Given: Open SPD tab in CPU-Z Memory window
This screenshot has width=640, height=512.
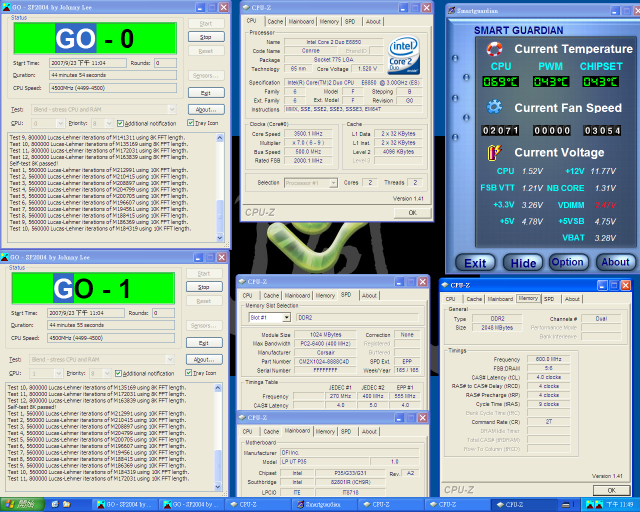Looking at the screenshot, I should click(x=549, y=299).
